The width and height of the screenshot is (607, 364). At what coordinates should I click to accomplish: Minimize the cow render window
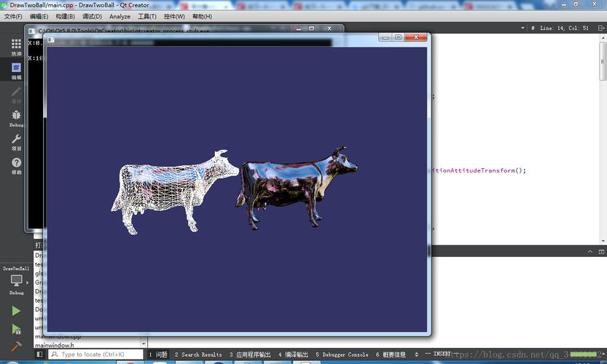coord(385,37)
